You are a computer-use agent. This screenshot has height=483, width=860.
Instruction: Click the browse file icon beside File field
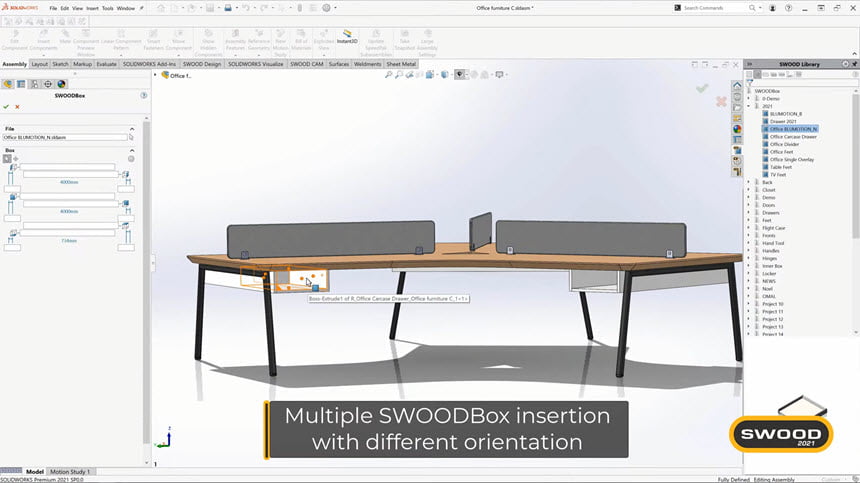tap(131, 137)
